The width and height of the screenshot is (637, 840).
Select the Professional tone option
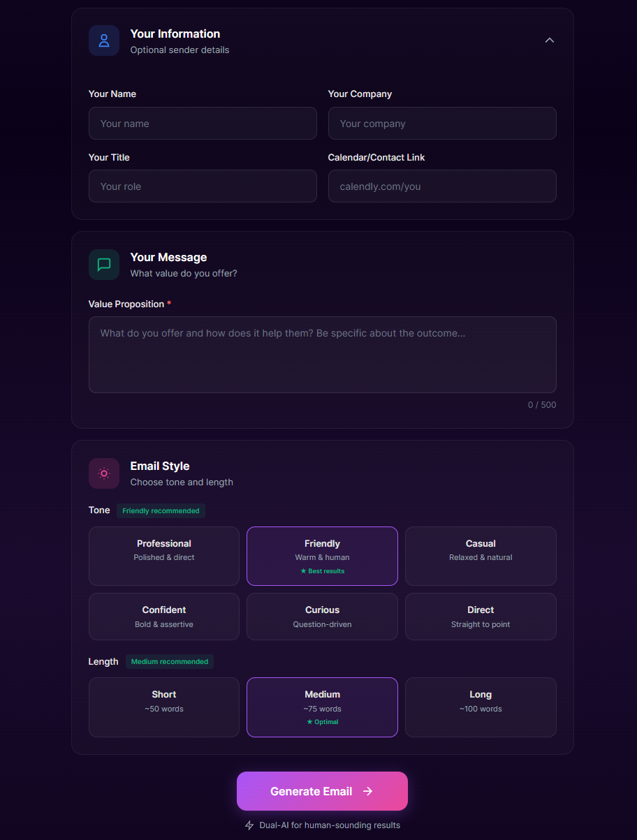pyautogui.click(x=163, y=556)
